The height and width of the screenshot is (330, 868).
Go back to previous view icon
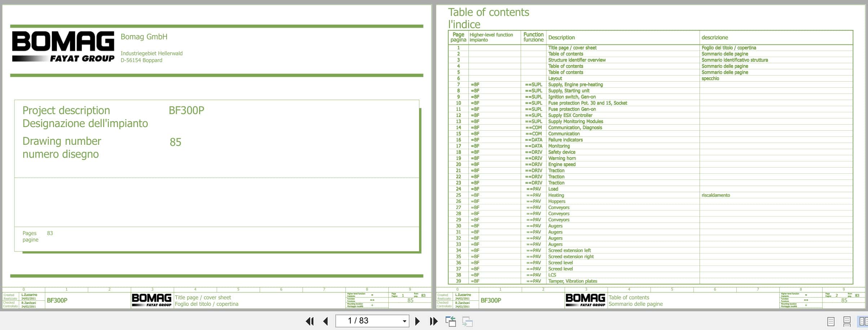(450, 321)
